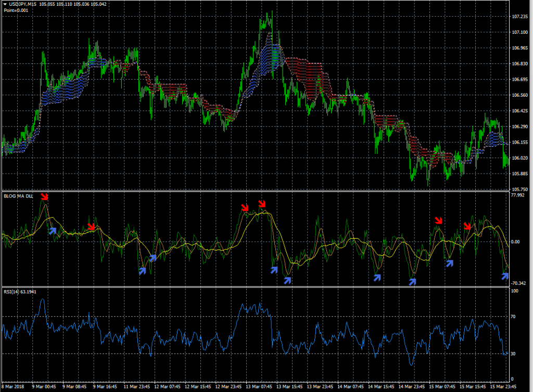The width and height of the screenshot is (533, 392).
Task: Click the 77.992 value on the indicator scale
Action: coord(518,195)
